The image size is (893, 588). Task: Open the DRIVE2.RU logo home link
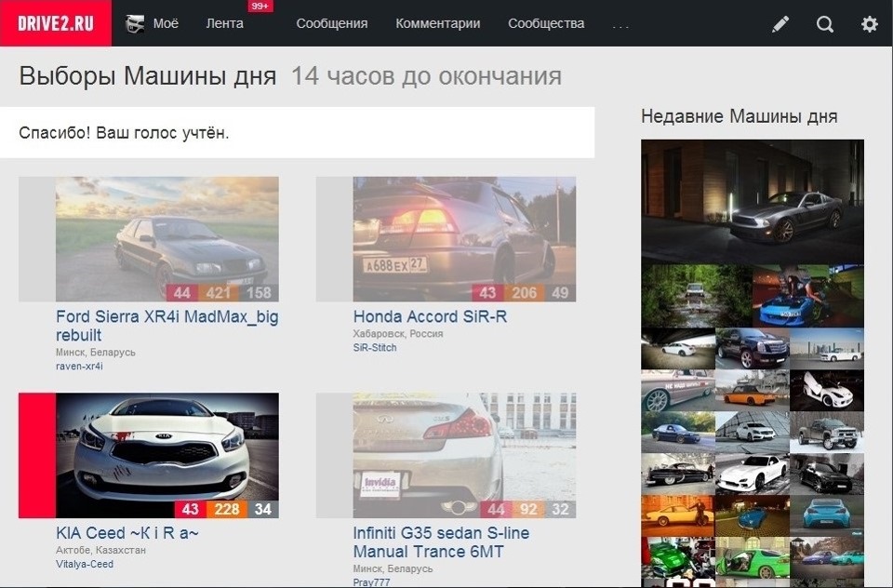pos(56,23)
